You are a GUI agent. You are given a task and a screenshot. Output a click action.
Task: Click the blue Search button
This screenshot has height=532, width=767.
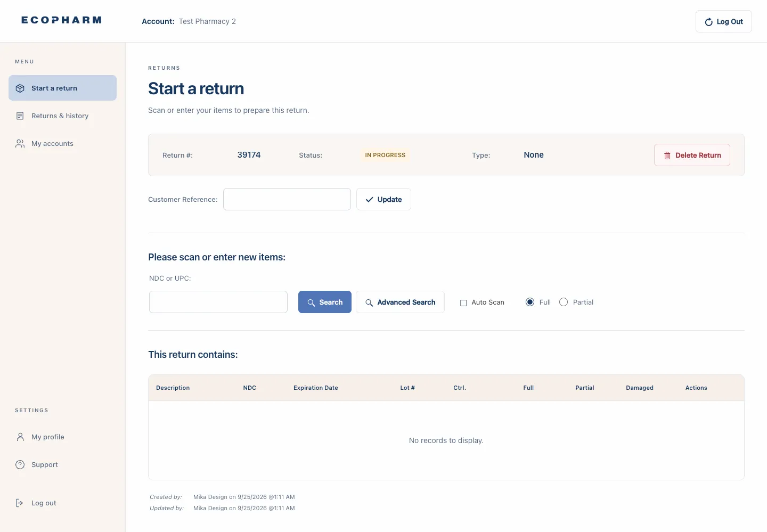[x=325, y=302]
